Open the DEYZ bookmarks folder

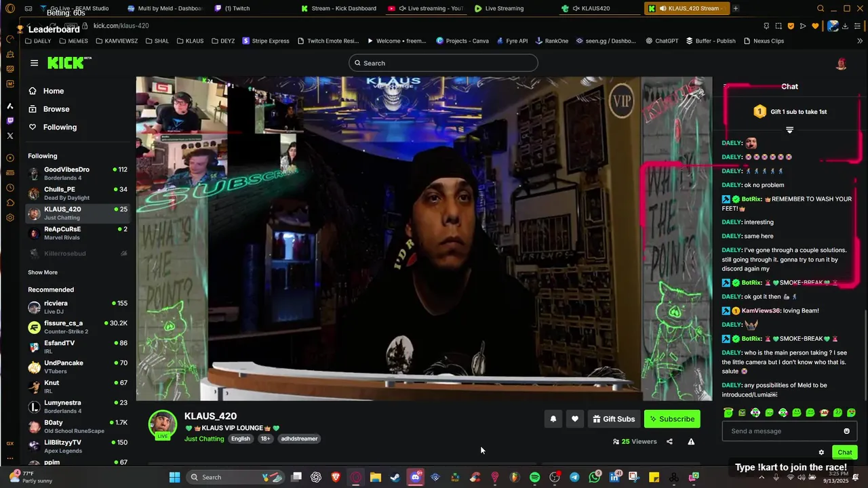[x=222, y=41]
